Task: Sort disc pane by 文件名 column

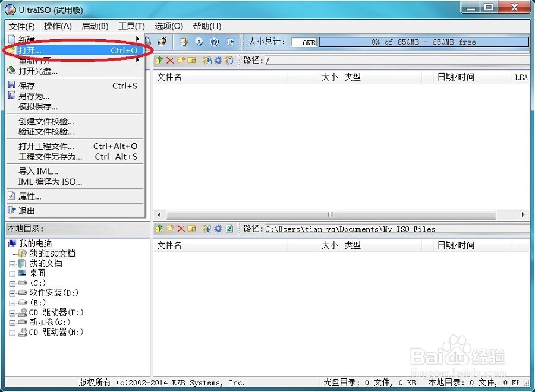Action: [x=221, y=77]
